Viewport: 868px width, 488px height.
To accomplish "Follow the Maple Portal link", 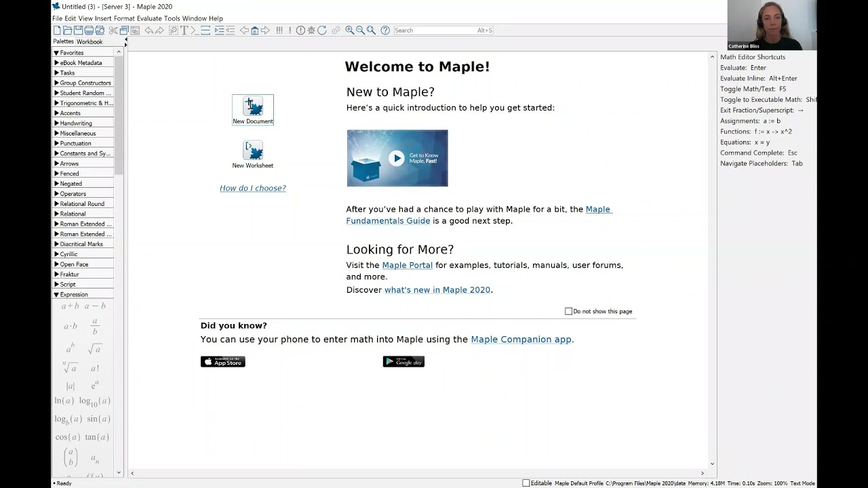I will [407, 265].
